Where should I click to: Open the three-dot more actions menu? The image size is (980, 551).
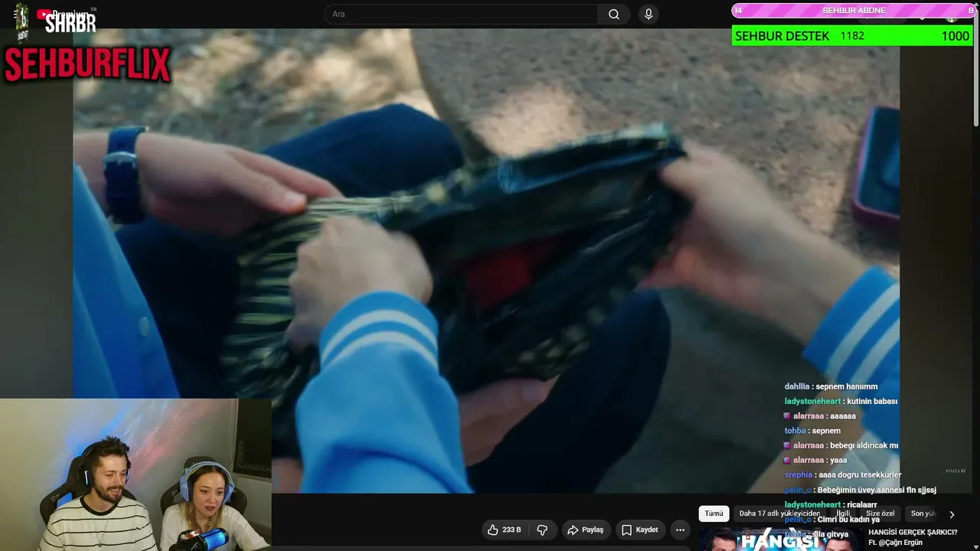(x=680, y=530)
